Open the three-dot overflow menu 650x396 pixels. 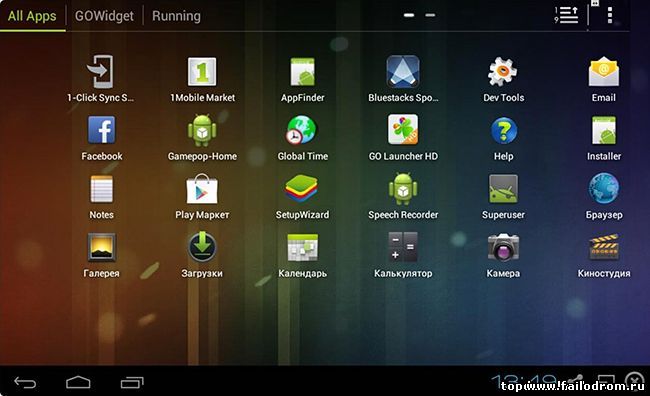(x=609, y=15)
